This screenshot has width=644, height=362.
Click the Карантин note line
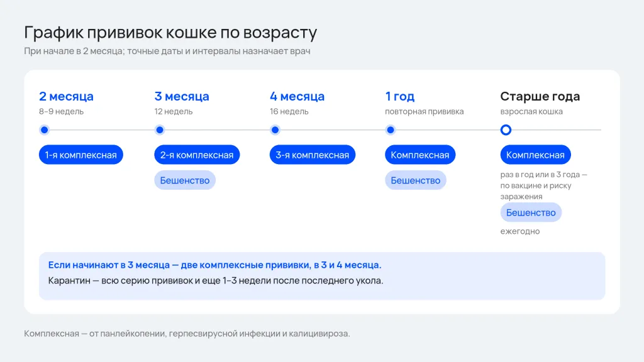[x=216, y=281]
